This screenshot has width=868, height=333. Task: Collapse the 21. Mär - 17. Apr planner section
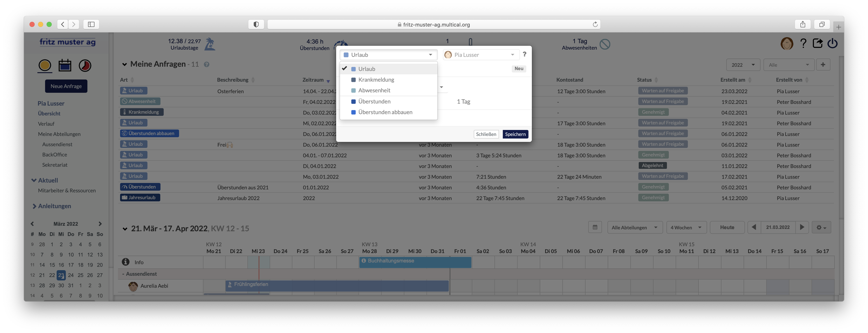click(125, 229)
